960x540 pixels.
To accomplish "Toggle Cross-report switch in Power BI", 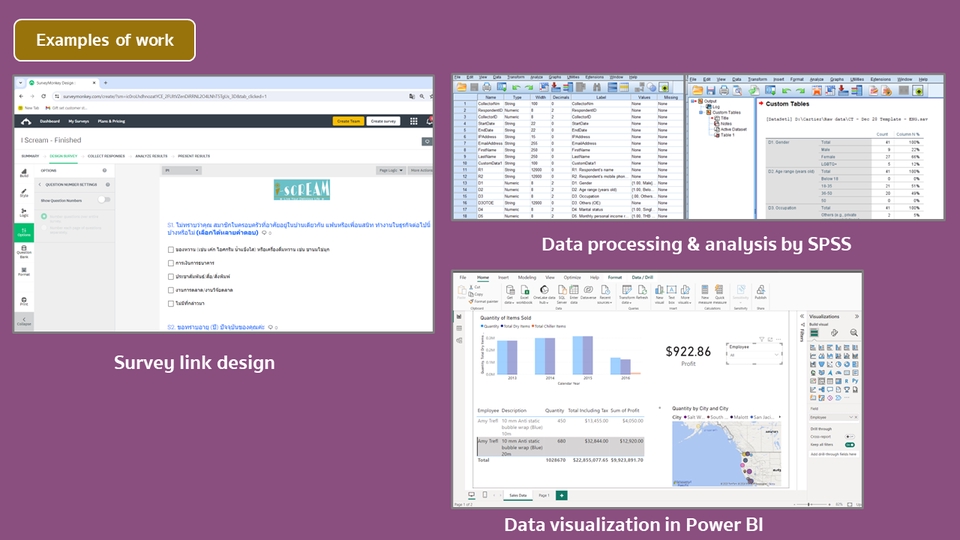I will (x=850, y=437).
